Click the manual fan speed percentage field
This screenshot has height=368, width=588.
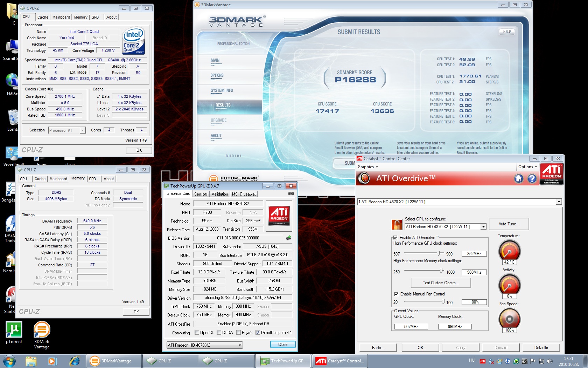[x=474, y=302]
